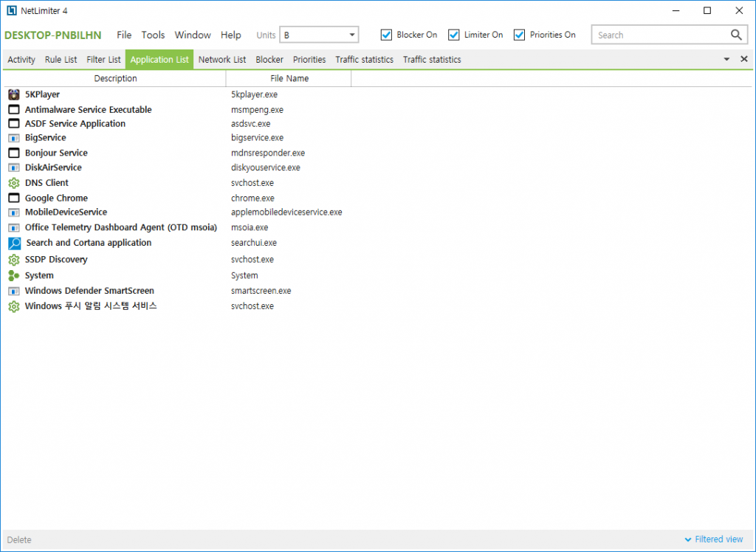Image resolution: width=756 pixels, height=552 pixels.
Task: Open the Units dropdown
Action: pyautogui.click(x=319, y=35)
